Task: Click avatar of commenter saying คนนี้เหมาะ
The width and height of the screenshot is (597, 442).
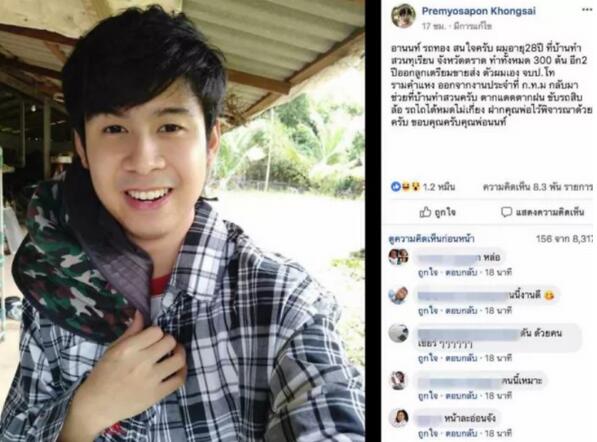Action: pyautogui.click(x=398, y=380)
